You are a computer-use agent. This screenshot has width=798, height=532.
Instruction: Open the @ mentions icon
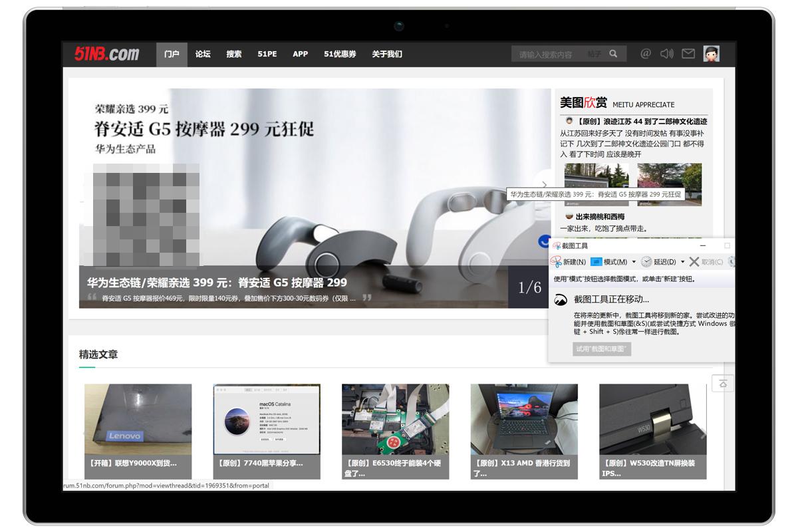(645, 54)
